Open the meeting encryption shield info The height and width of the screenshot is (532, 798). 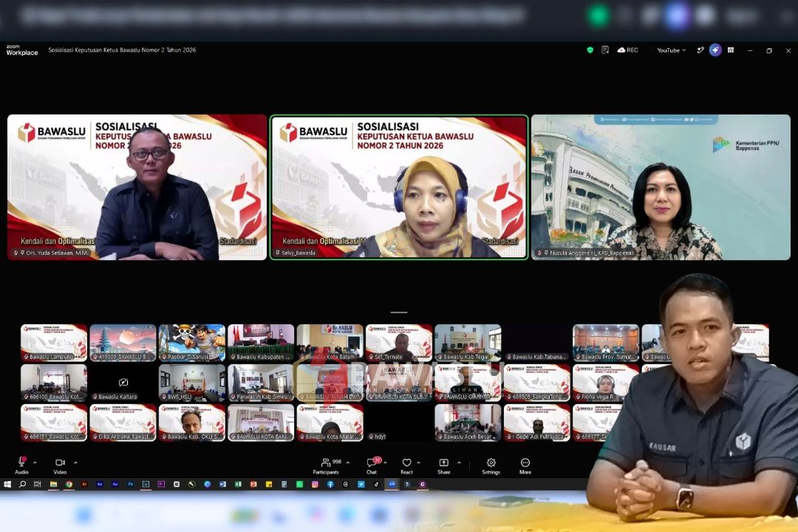click(x=590, y=50)
